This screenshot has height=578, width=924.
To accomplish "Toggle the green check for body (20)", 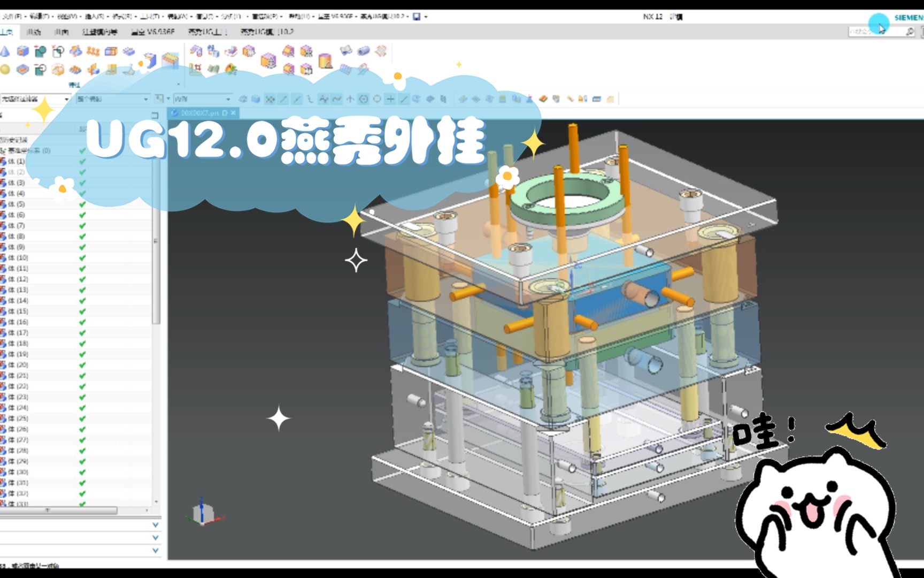I will tap(82, 365).
